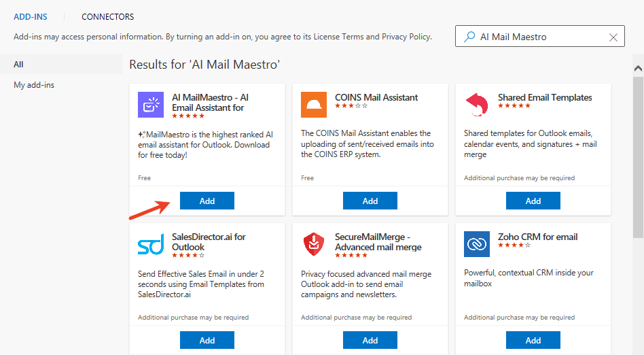The image size is (644, 355).
Task: Click the COINS Mail Assistant hard hat icon
Action: 314,105
